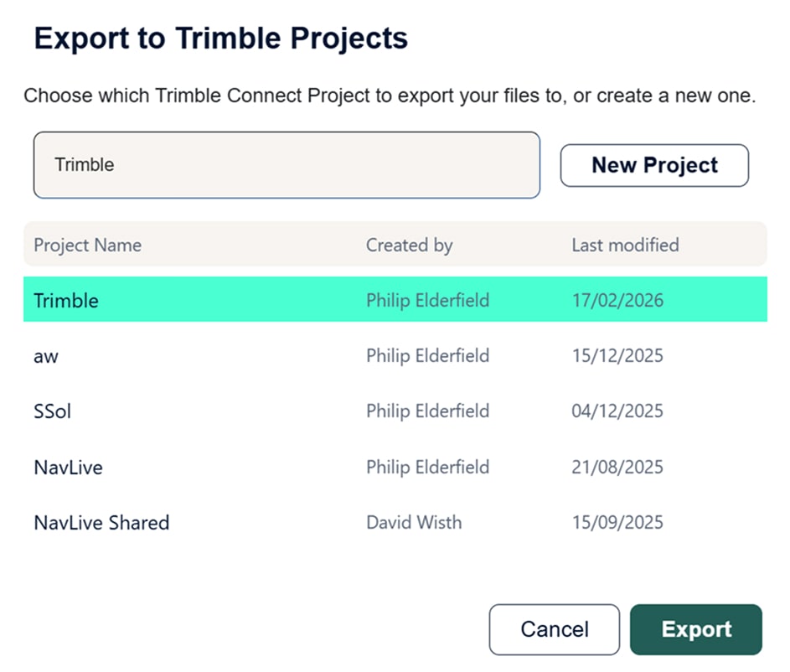Screen dimensions: 790x672
Task: Select the highlighted Trimble project row
Action: click(66, 300)
